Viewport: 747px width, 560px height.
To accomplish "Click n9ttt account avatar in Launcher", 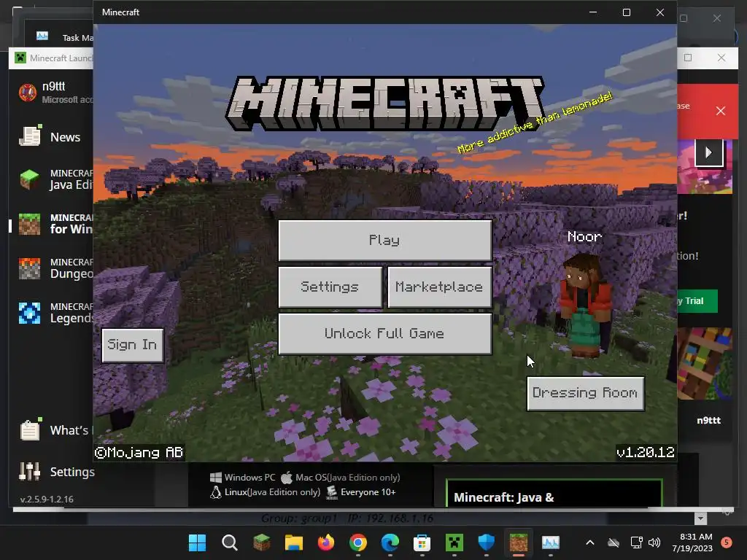I will click(28, 93).
